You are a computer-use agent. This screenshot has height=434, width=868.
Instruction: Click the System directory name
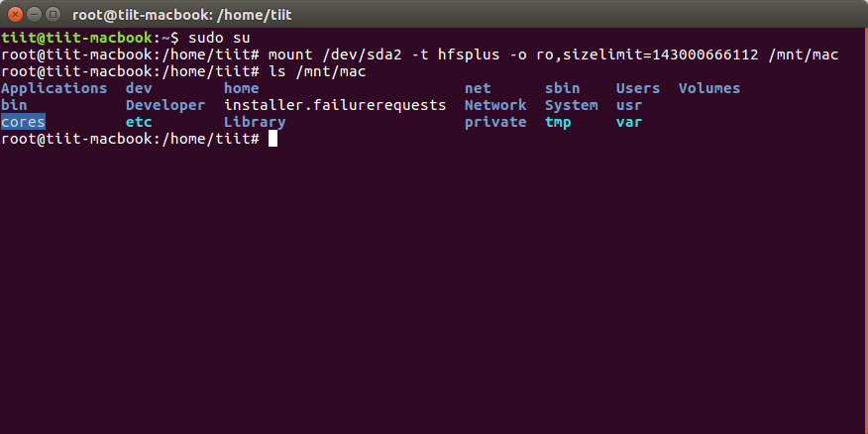571,105
